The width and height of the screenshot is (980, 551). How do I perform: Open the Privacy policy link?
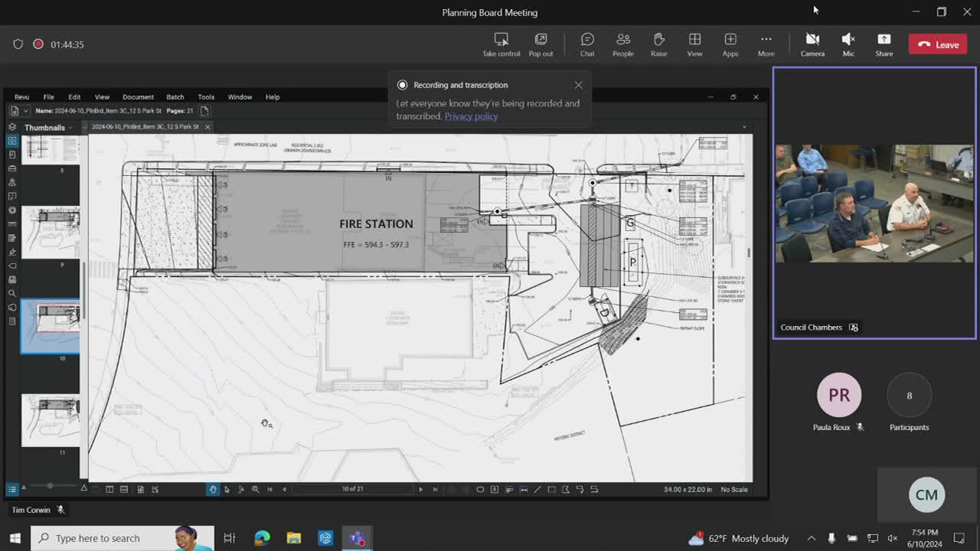471,116
